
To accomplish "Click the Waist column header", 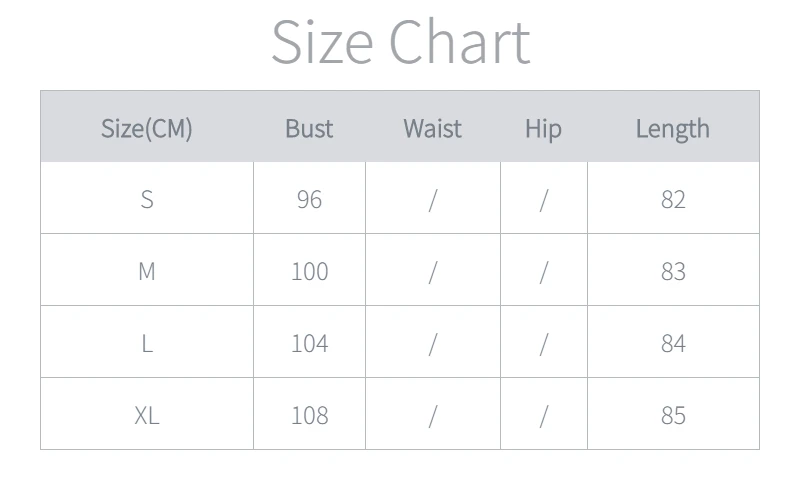I will tap(433, 129).
